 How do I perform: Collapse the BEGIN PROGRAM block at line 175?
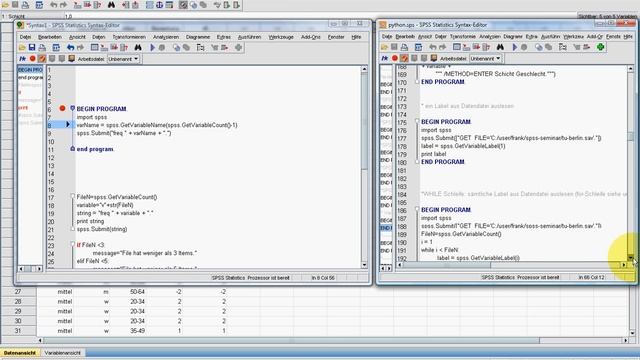click(417, 122)
